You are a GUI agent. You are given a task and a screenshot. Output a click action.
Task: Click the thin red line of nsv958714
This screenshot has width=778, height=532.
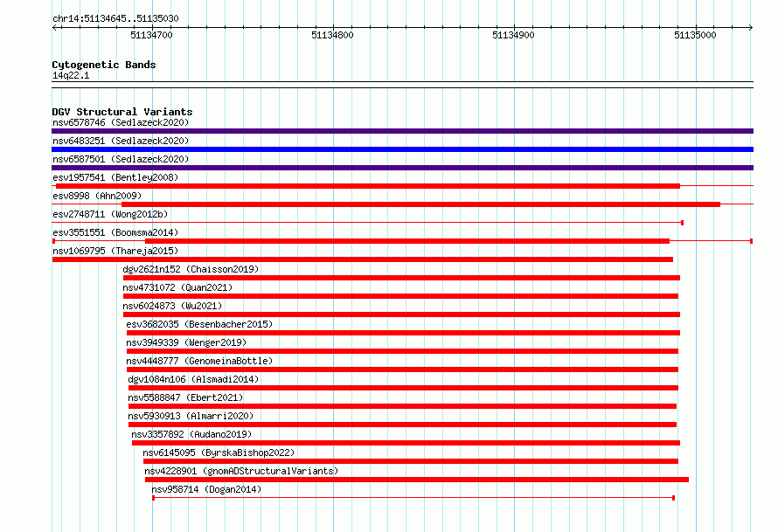point(413,498)
